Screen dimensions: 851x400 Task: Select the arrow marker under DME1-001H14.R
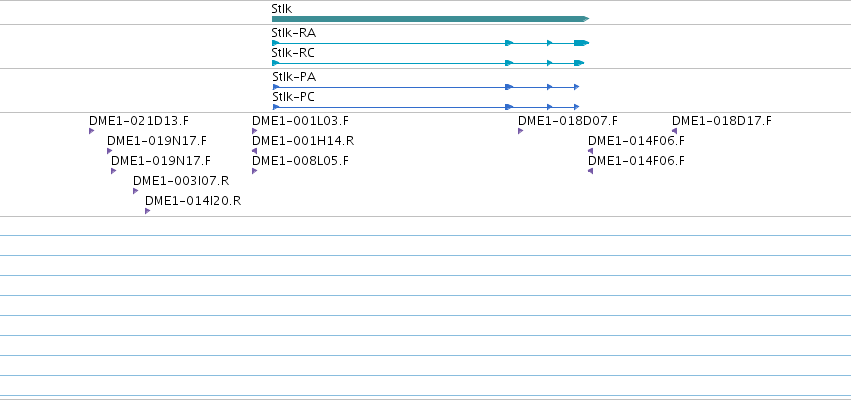(x=255, y=151)
